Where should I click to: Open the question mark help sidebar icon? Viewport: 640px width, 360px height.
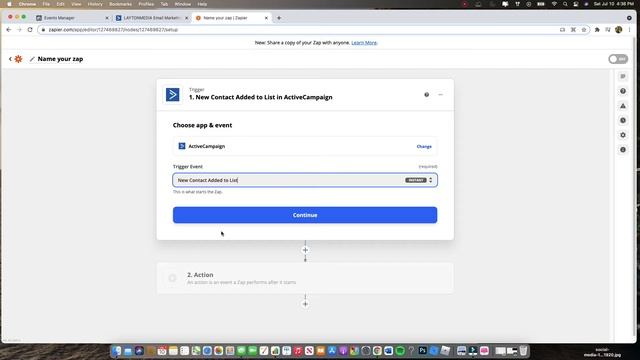[623, 91]
